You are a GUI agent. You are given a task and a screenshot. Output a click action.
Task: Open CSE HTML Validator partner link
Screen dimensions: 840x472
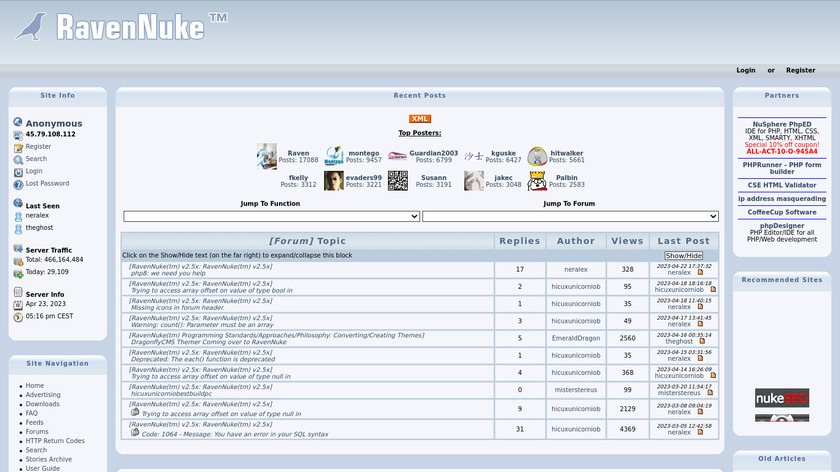pyautogui.click(x=782, y=185)
